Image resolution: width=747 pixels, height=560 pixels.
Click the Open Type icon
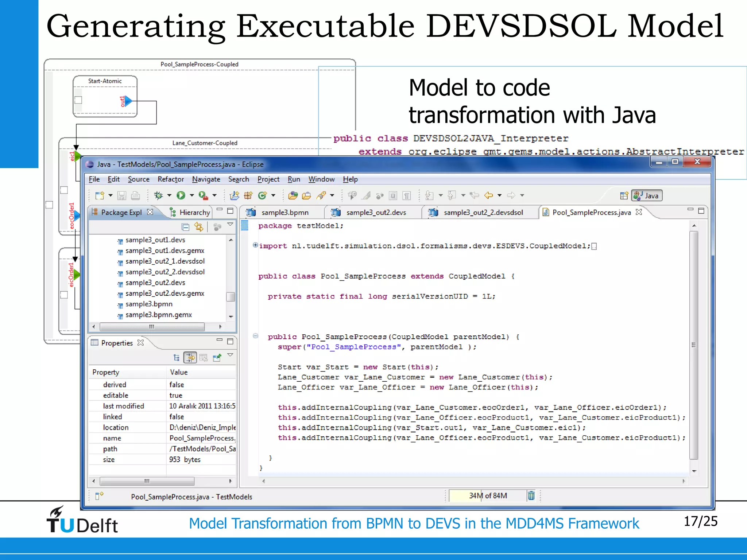293,196
